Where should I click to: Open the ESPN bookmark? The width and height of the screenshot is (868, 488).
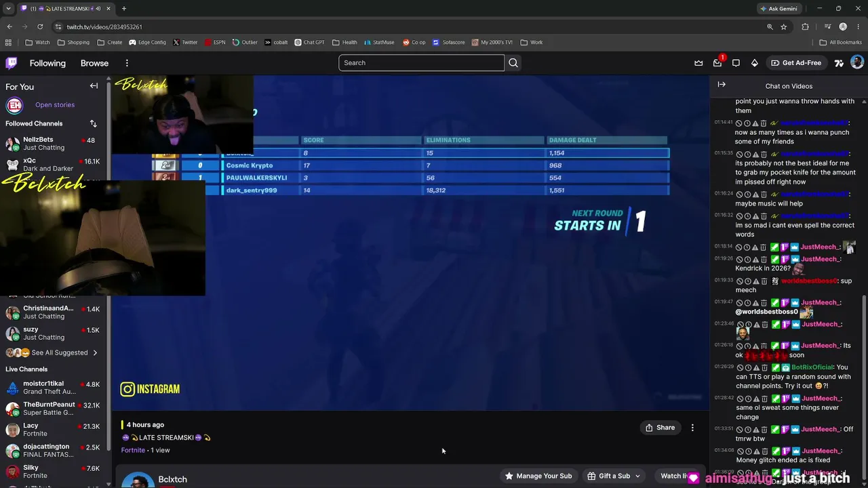(x=214, y=42)
